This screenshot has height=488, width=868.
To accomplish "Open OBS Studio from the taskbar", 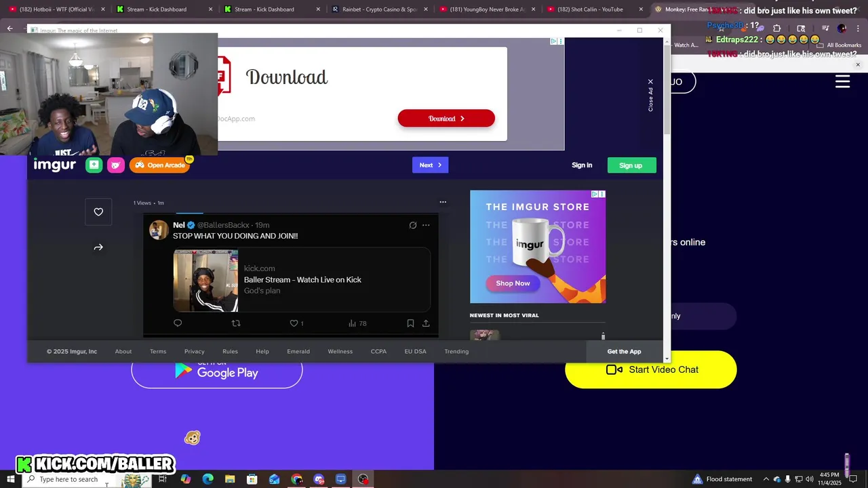I will pos(363,479).
